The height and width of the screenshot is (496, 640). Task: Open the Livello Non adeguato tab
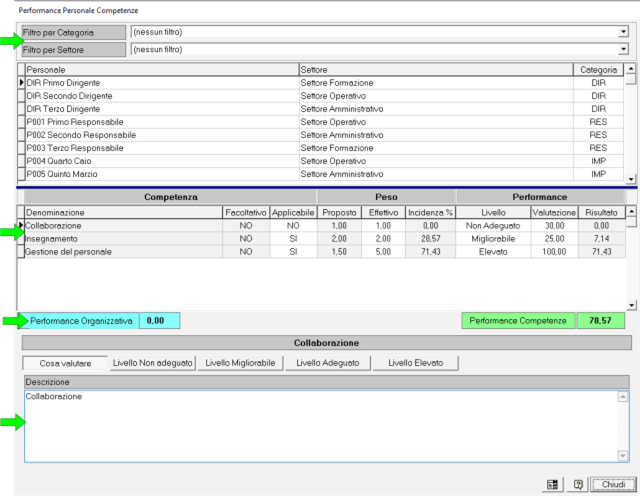click(x=153, y=363)
